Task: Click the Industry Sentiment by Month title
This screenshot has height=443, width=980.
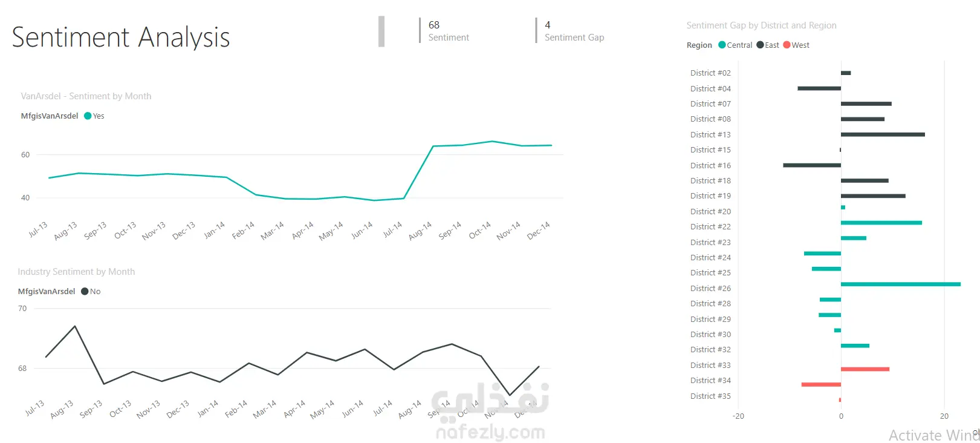Action: tap(76, 272)
